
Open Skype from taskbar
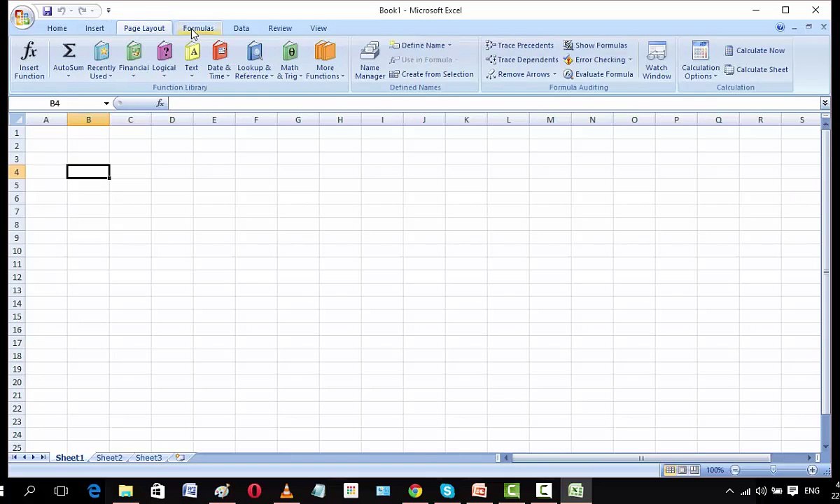[x=447, y=491]
